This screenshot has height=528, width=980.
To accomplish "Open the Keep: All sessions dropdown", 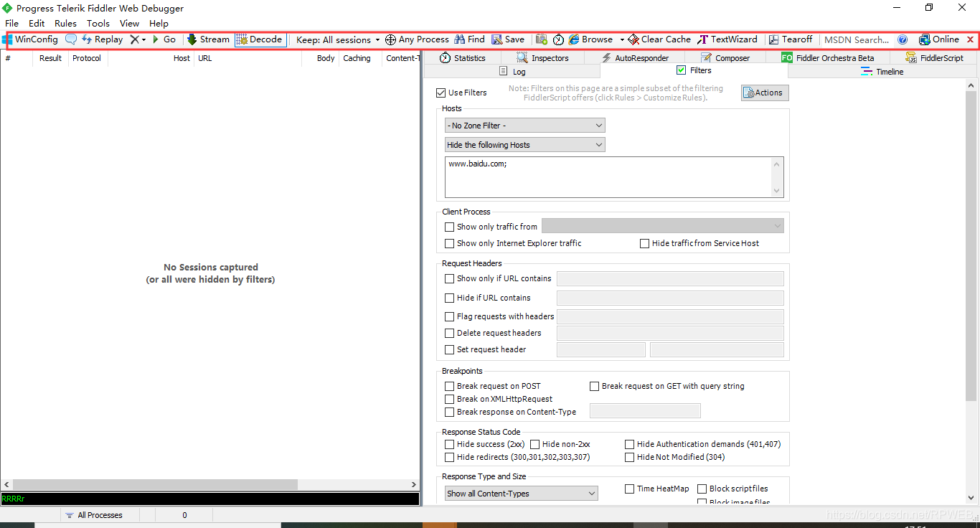I will tap(338, 39).
